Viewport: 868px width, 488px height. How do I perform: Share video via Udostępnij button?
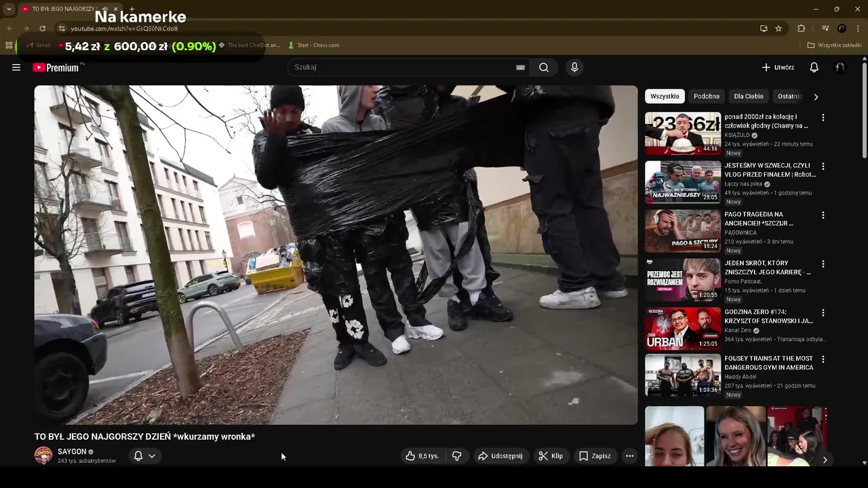point(500,456)
